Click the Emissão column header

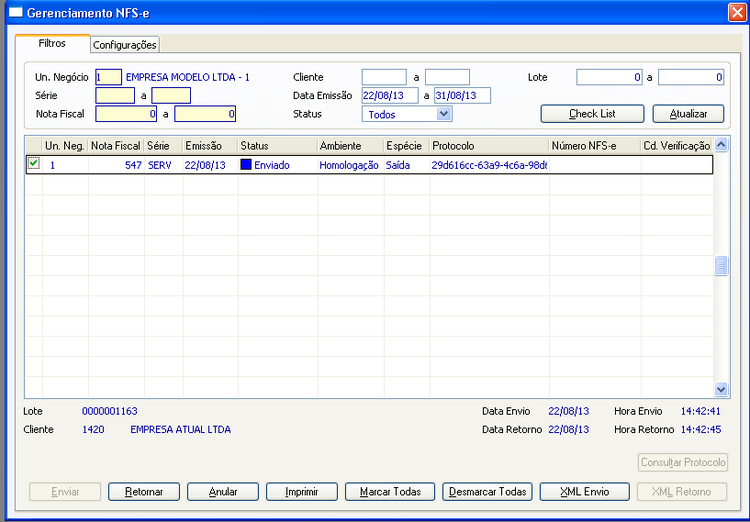click(x=210, y=145)
